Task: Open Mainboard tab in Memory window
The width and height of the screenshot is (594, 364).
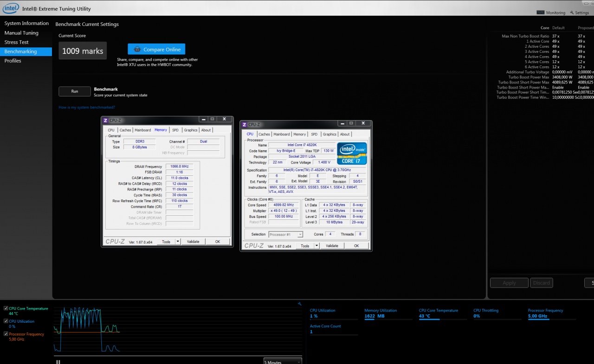Action: point(142,130)
